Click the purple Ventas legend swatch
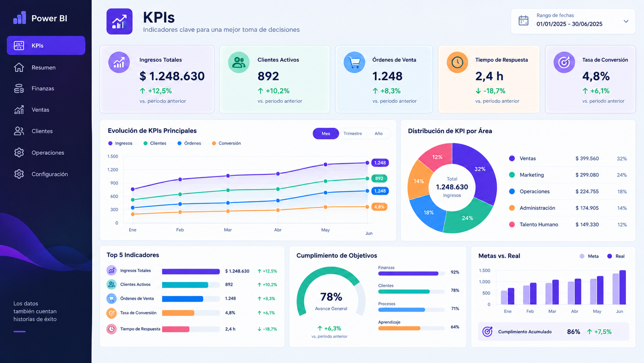Screen dimensions: 644x363 [x=512, y=158]
